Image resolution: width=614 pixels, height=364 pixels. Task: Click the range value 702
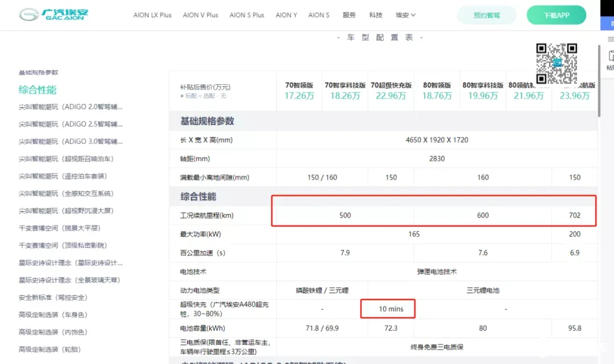pyautogui.click(x=574, y=215)
